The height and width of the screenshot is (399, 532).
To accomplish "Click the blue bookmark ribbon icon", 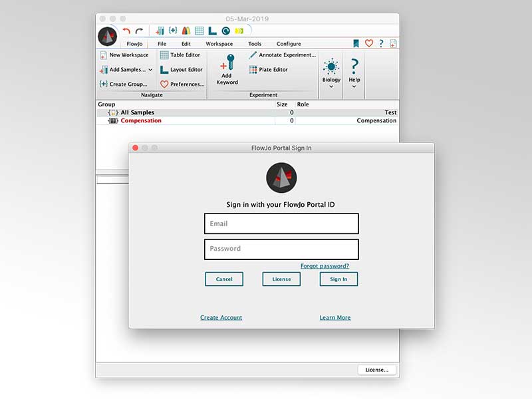I will tap(356, 43).
